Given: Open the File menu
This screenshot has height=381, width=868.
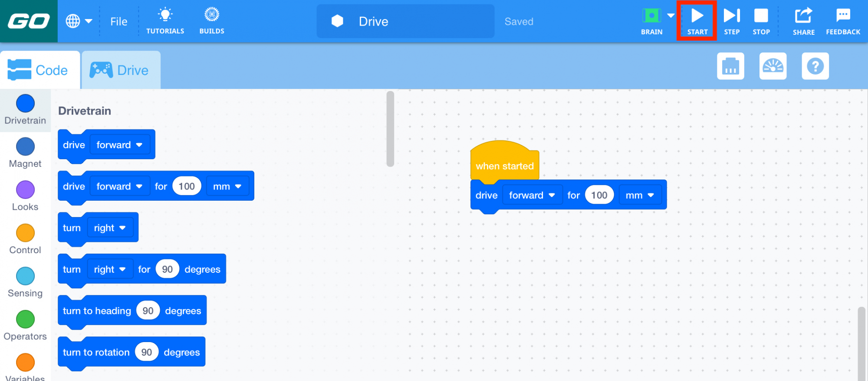Looking at the screenshot, I should point(118,21).
